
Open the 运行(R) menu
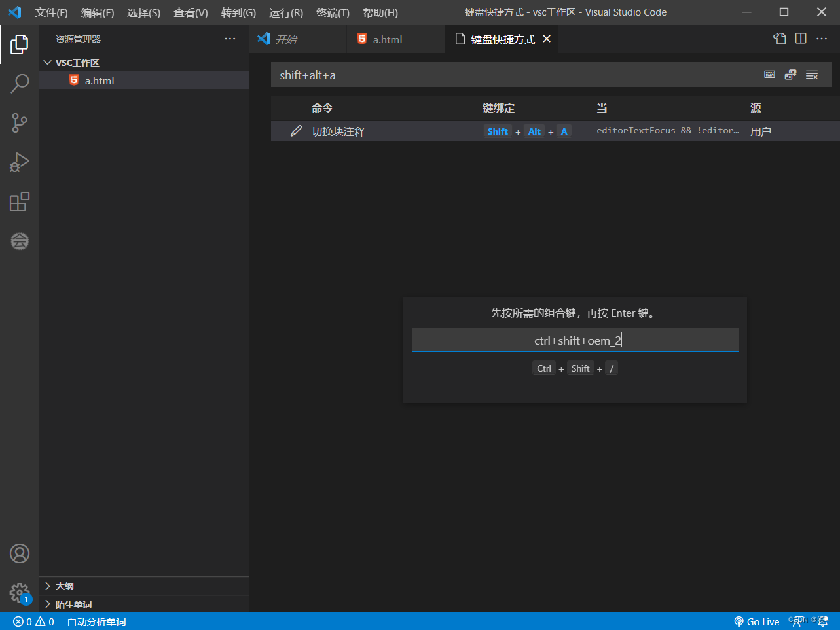click(286, 12)
